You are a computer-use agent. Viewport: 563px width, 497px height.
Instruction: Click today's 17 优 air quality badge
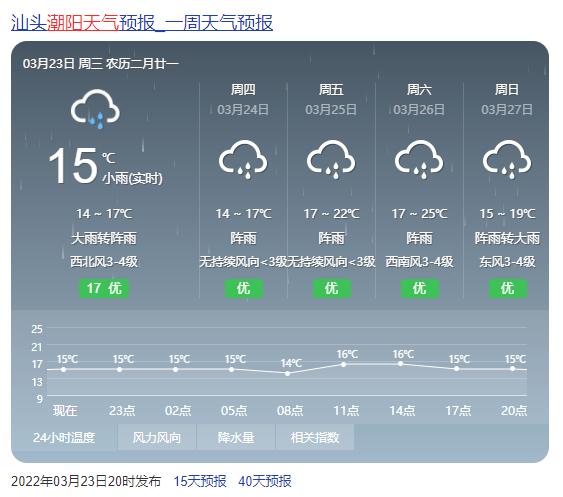(x=104, y=288)
